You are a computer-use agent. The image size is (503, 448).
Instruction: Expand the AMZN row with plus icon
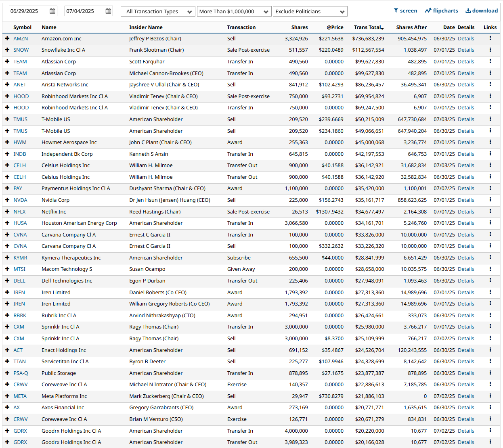[7, 38]
